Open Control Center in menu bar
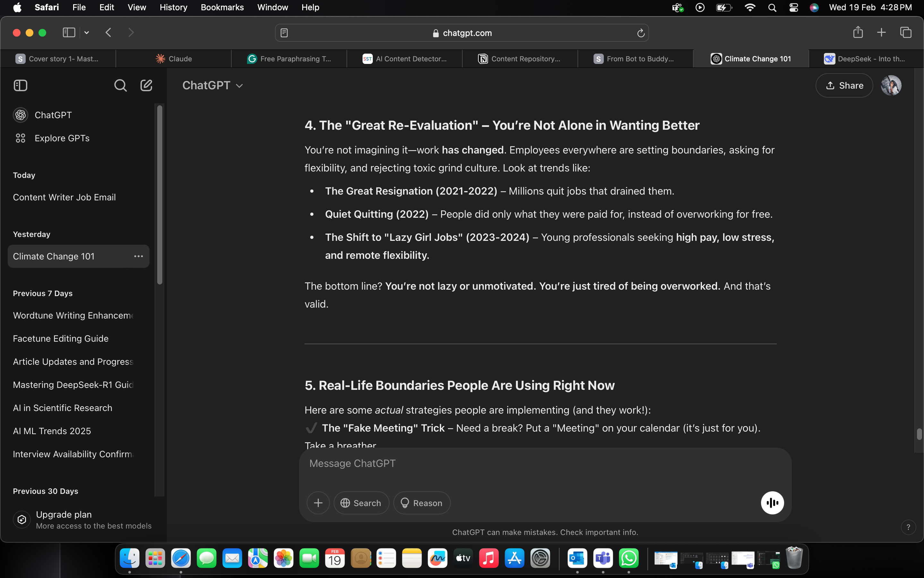Viewport: 924px width, 578px height. click(x=793, y=8)
